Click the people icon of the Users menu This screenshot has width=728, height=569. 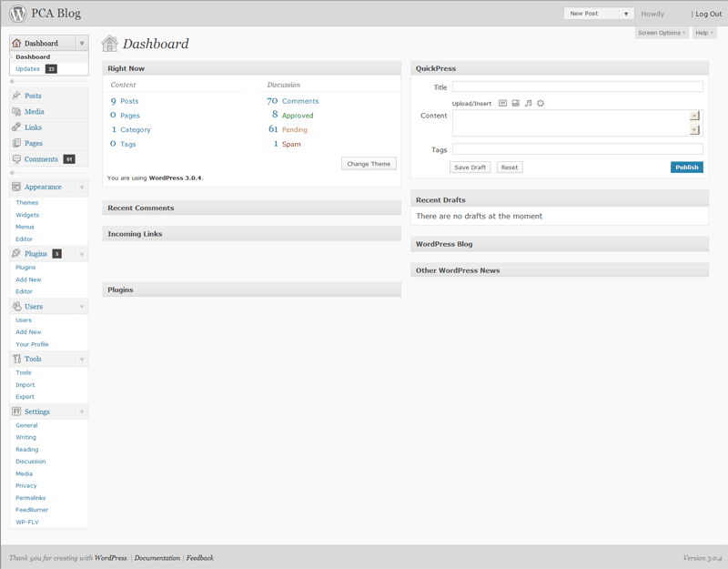pos(16,306)
